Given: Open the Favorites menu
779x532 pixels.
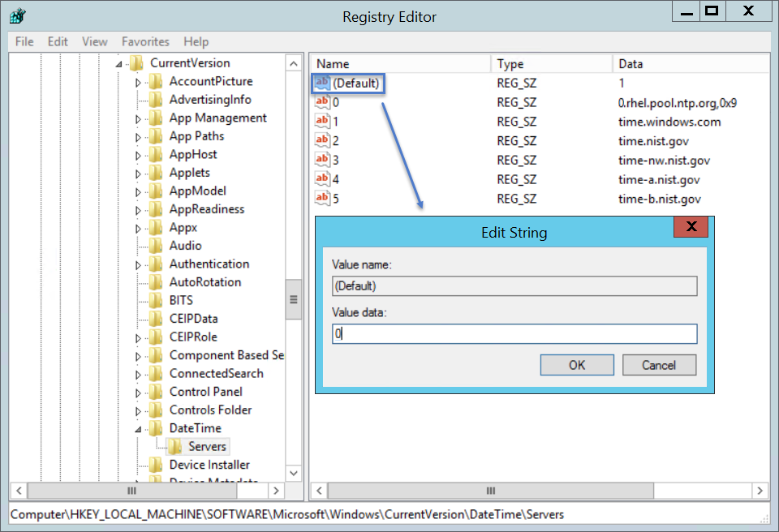Looking at the screenshot, I should [145, 41].
